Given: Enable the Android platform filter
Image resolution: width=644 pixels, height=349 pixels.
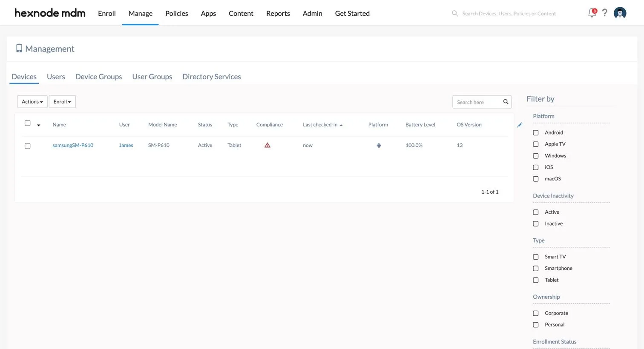Looking at the screenshot, I should 536,133.
